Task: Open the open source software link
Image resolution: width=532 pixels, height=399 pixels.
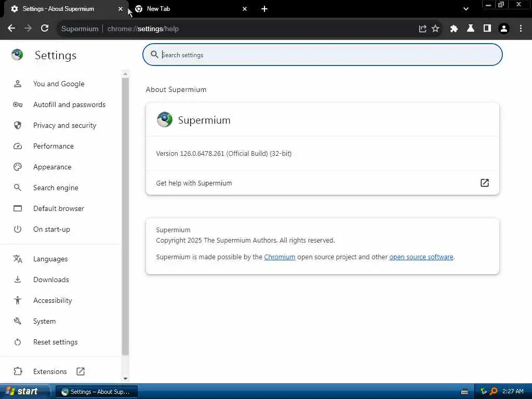Action: 421,257
